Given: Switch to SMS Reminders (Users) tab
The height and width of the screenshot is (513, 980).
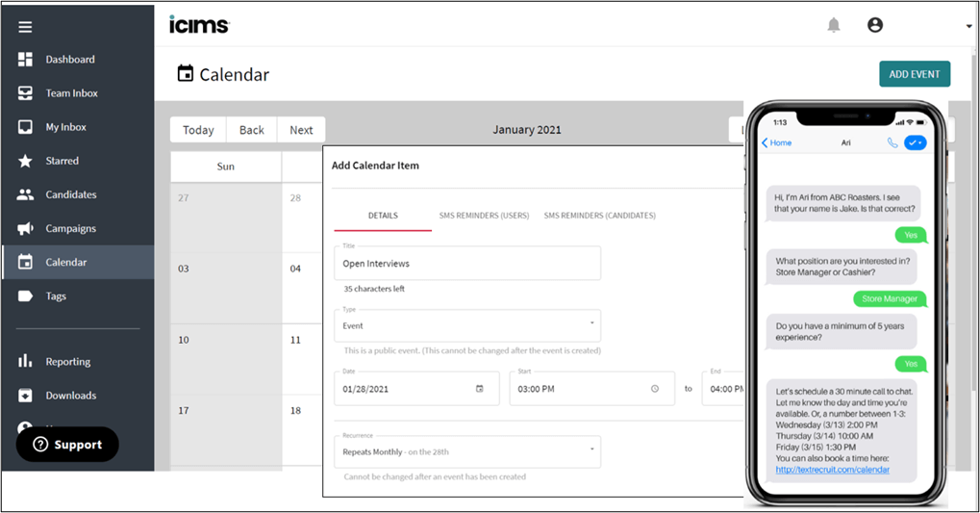Looking at the screenshot, I should [x=484, y=216].
